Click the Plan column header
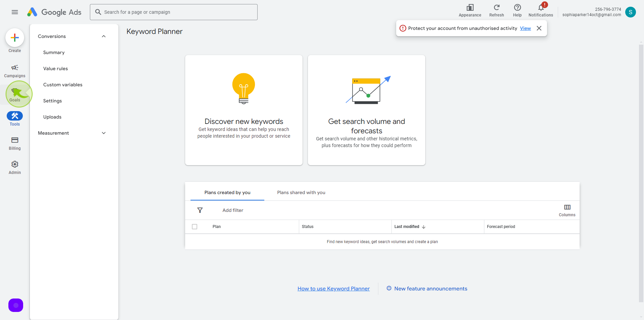The width and height of the screenshot is (644, 320). point(217,227)
